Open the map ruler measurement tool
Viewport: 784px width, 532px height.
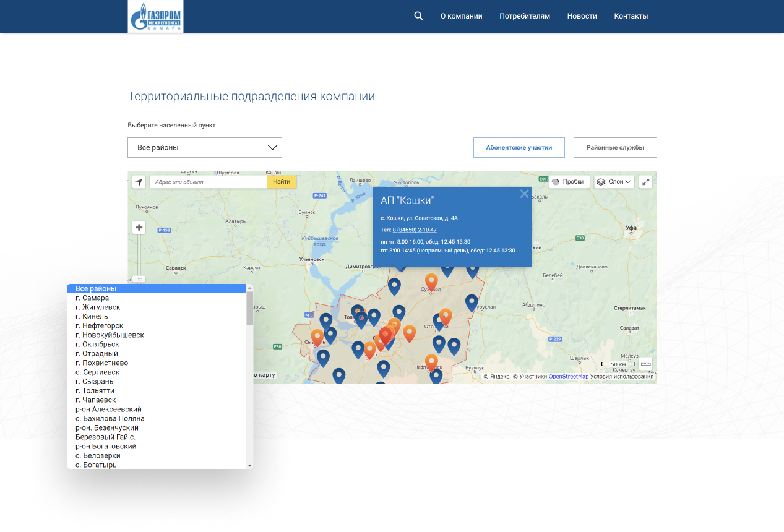click(645, 364)
